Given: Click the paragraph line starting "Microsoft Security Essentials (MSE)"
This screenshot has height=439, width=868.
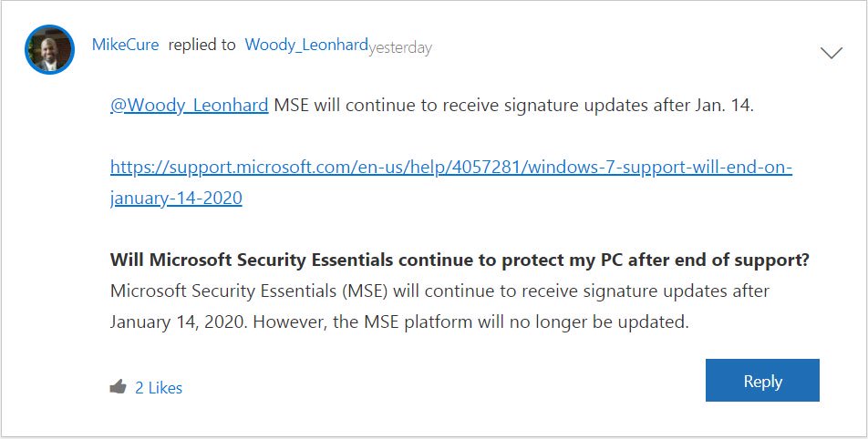Looking at the screenshot, I should tap(439, 291).
